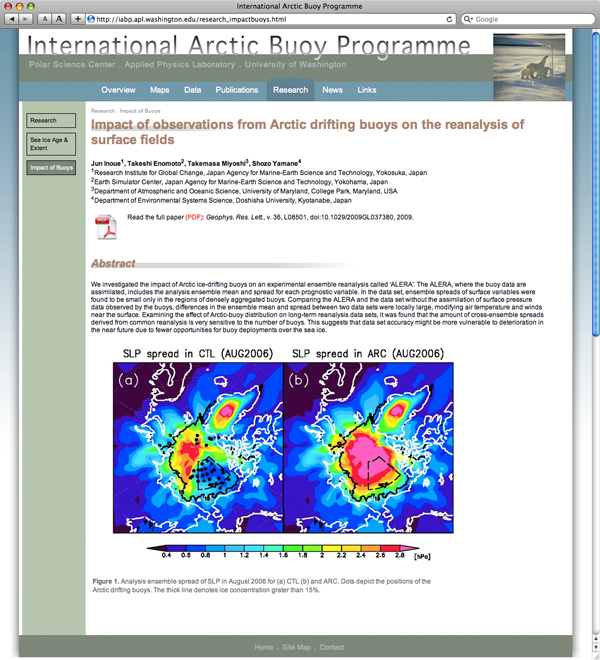Screen dimensions: 600x660
Task: Click the Doshisha University affiliation line
Action: point(221,200)
